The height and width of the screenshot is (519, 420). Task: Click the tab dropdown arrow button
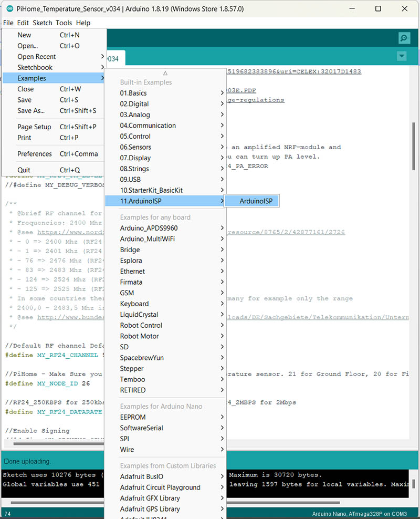[x=402, y=56]
